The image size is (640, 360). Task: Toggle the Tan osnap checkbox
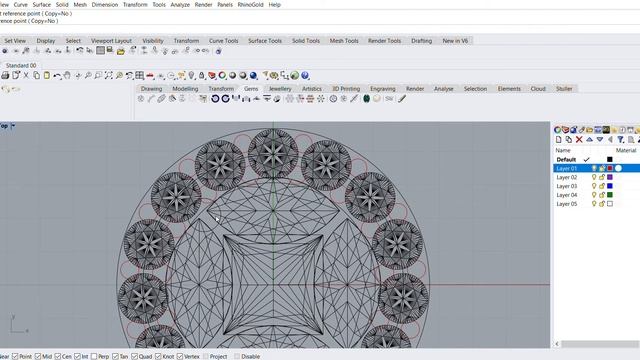click(115, 356)
